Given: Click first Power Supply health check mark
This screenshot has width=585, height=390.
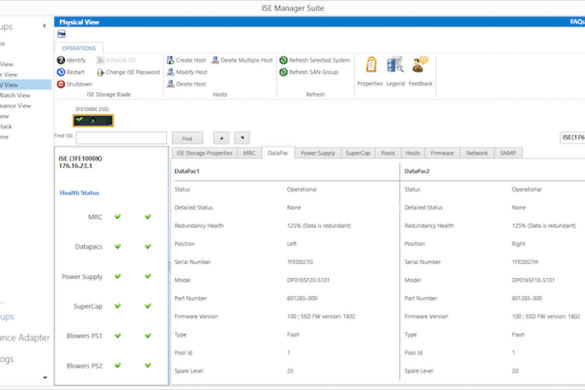Looking at the screenshot, I should [x=118, y=276].
